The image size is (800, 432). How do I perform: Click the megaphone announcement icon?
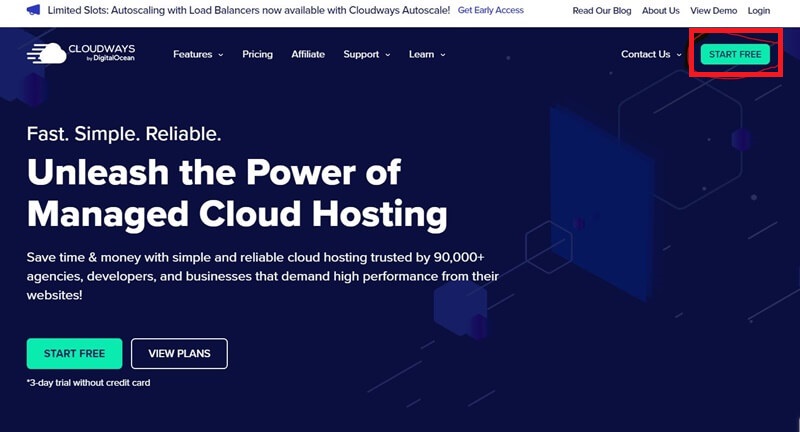[33, 10]
